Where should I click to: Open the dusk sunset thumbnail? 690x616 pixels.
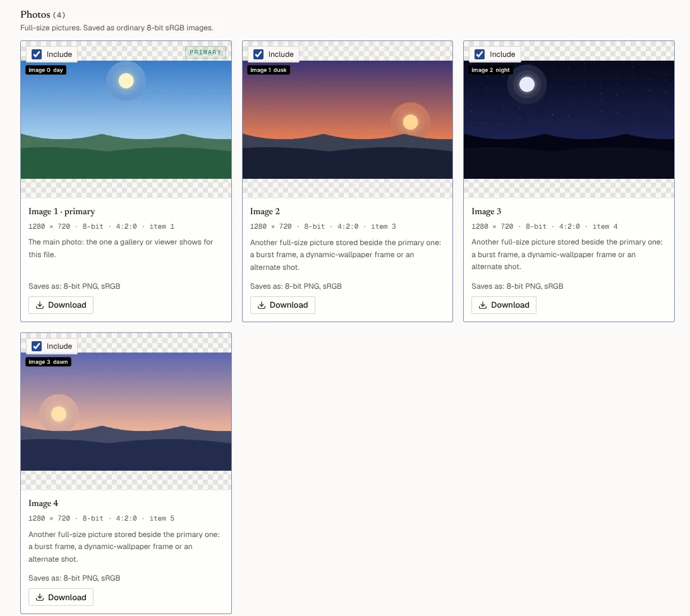pos(347,119)
